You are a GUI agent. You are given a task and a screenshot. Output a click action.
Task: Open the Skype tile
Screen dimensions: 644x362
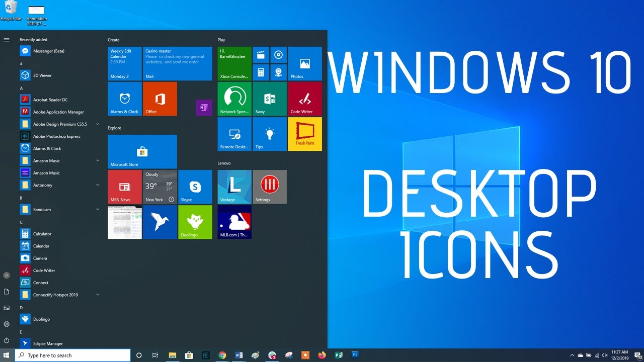195,187
